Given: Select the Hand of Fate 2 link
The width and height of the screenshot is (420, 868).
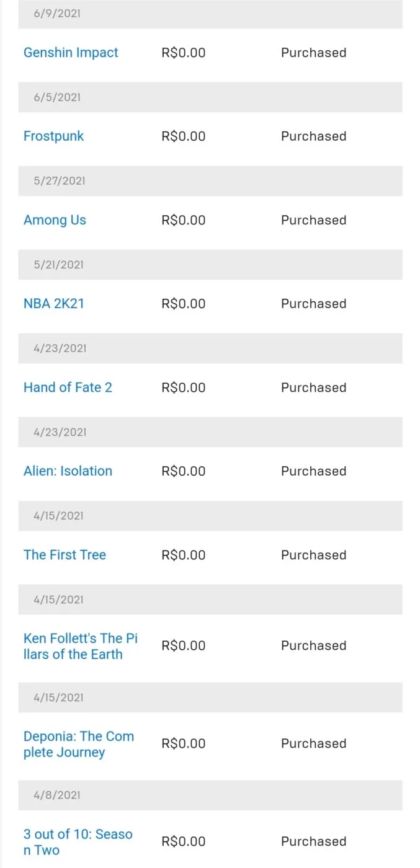Looking at the screenshot, I should (68, 387).
